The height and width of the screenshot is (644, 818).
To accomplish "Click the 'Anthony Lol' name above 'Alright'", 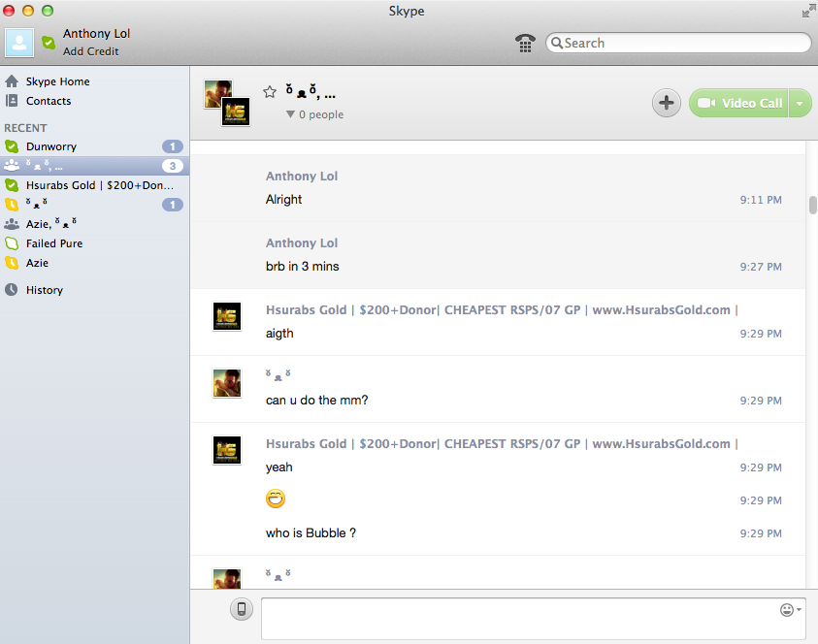I will point(302,177).
